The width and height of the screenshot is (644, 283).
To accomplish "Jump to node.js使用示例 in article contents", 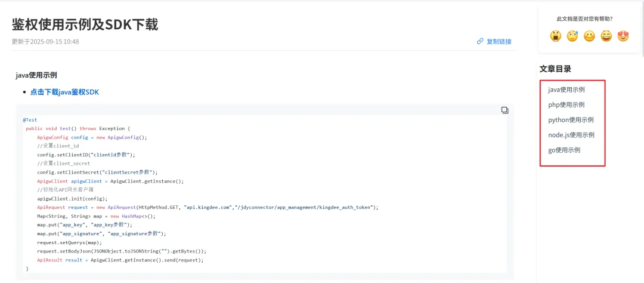I will coord(571,135).
